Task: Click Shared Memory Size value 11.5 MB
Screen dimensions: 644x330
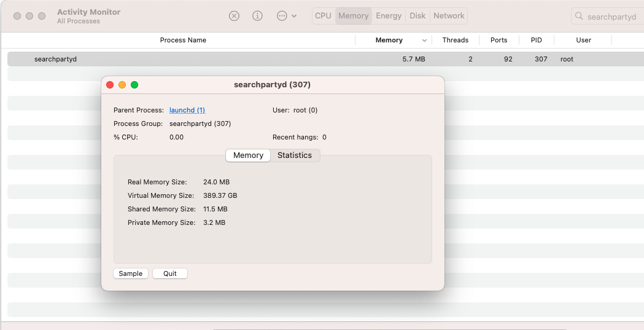Action: [x=215, y=209]
